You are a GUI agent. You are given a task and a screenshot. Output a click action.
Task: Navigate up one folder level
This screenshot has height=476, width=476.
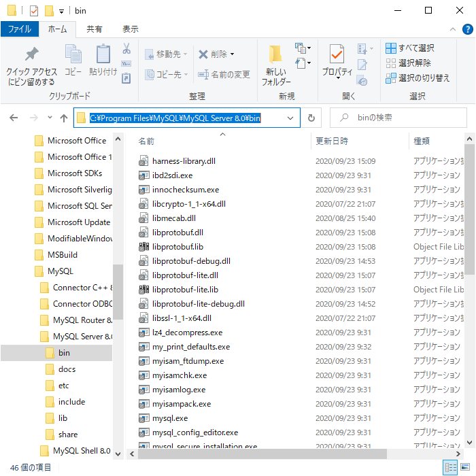[64, 118]
